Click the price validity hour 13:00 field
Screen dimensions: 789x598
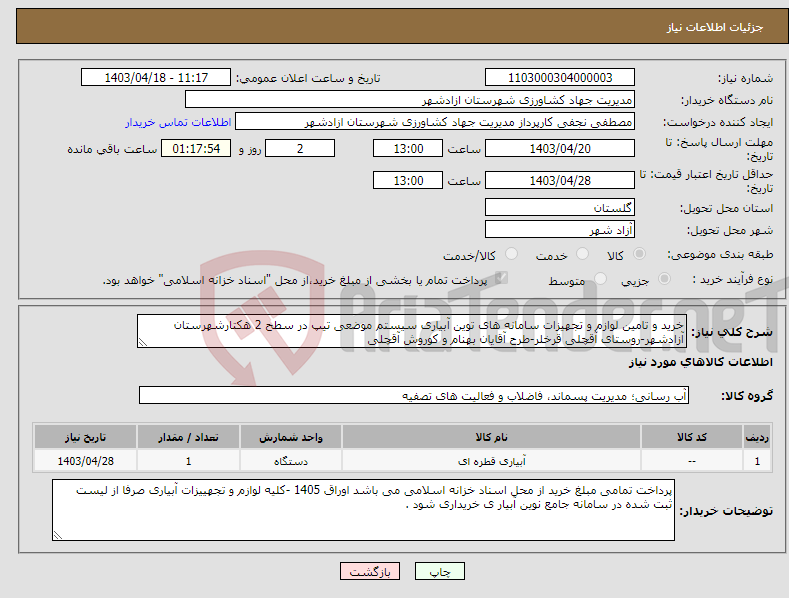pyautogui.click(x=408, y=180)
